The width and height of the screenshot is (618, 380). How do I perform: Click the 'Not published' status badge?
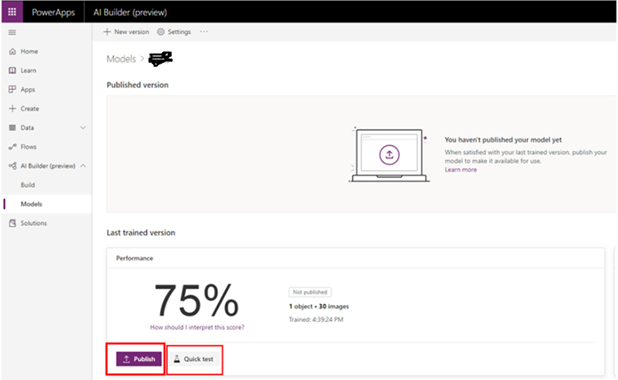click(x=310, y=292)
